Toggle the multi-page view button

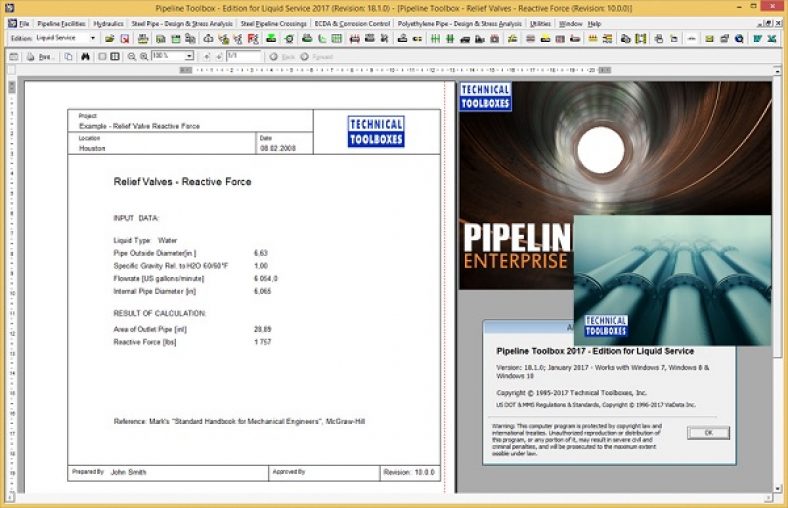[115, 56]
